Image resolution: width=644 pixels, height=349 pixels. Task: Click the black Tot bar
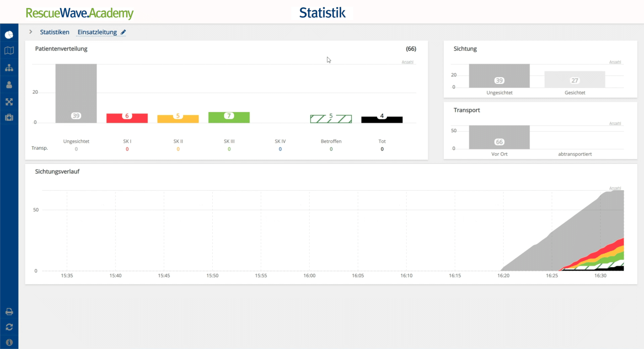coord(382,120)
